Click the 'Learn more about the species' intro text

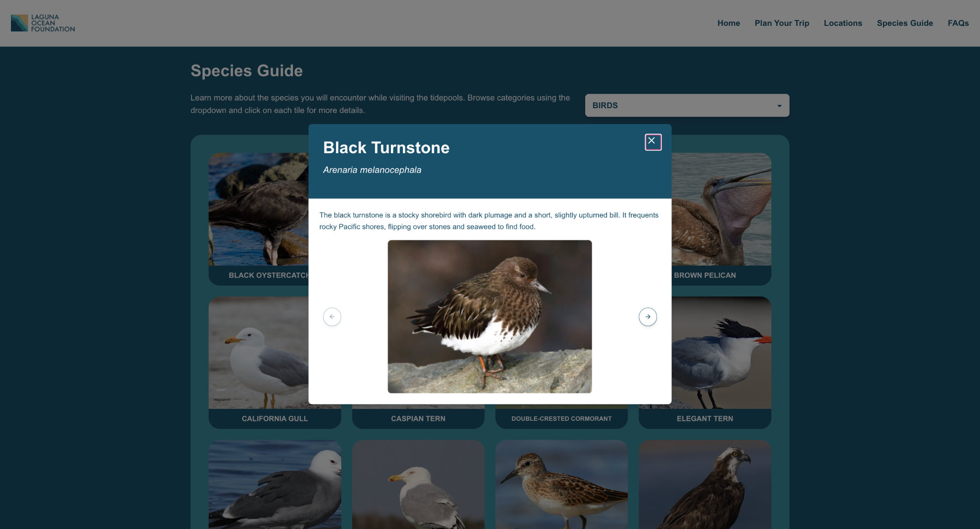380,104
